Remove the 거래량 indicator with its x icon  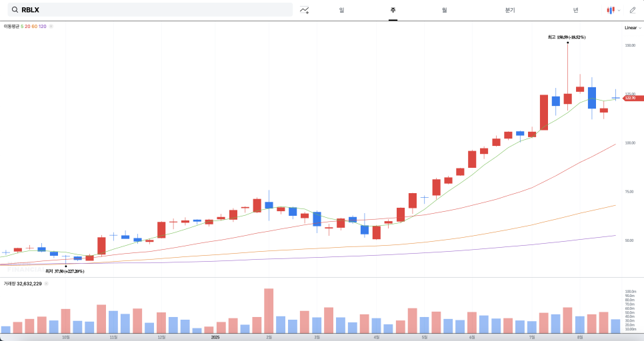46,284
